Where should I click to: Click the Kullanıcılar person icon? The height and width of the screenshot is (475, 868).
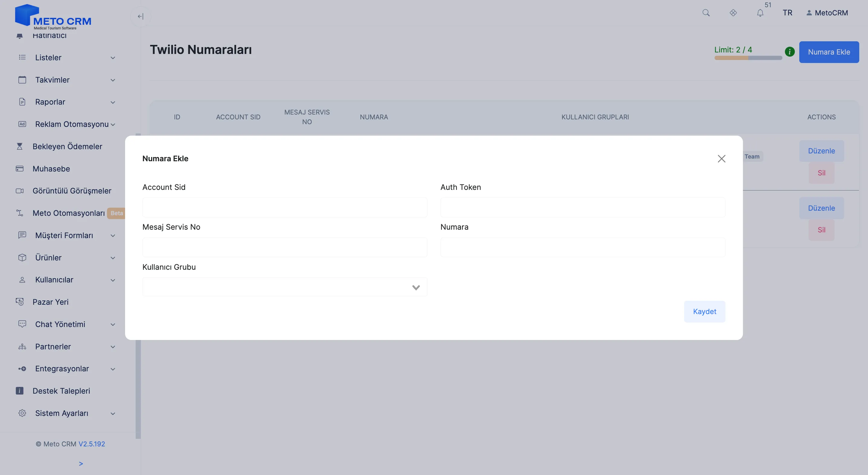click(22, 280)
